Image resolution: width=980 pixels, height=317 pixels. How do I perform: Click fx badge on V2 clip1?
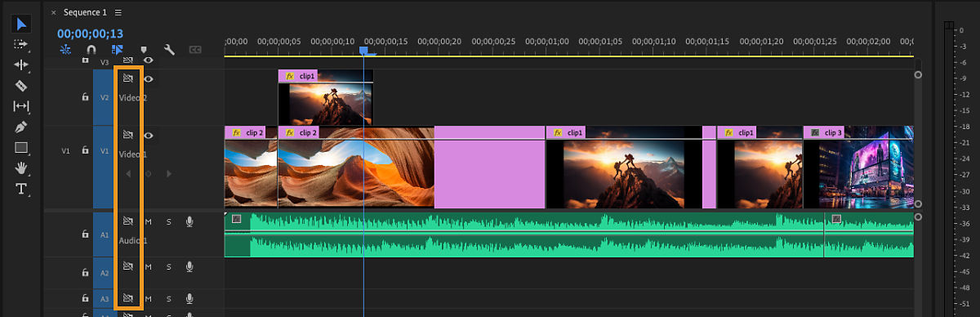[x=289, y=76]
